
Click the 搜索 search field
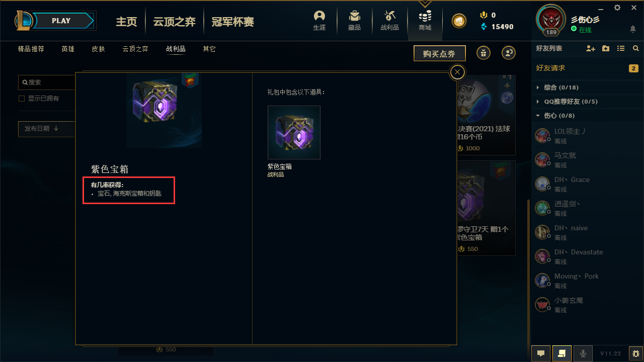[47, 82]
